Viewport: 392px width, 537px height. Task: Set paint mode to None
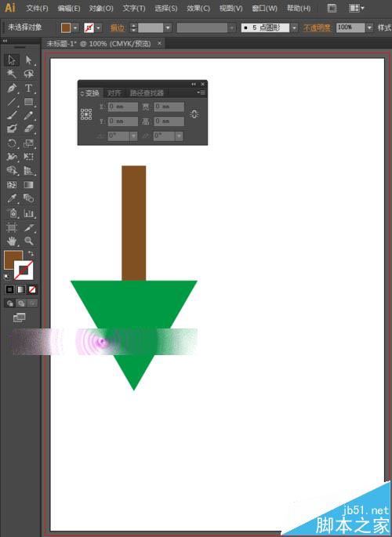coord(32,290)
